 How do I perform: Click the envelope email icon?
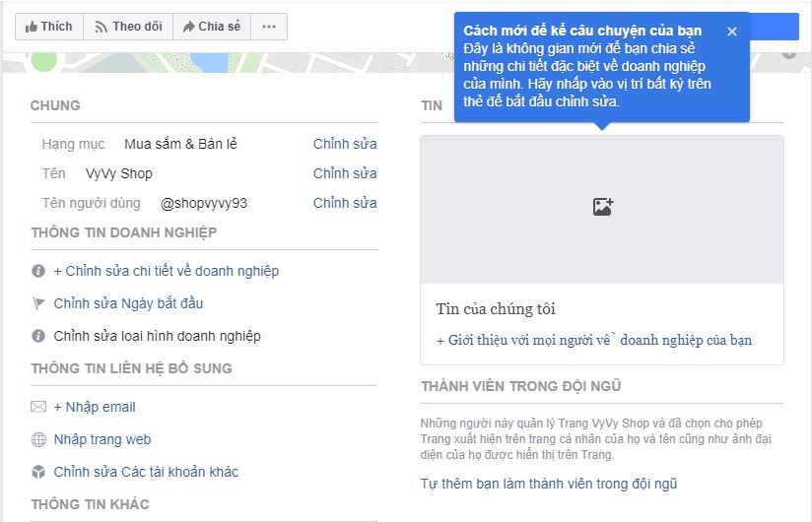point(38,407)
